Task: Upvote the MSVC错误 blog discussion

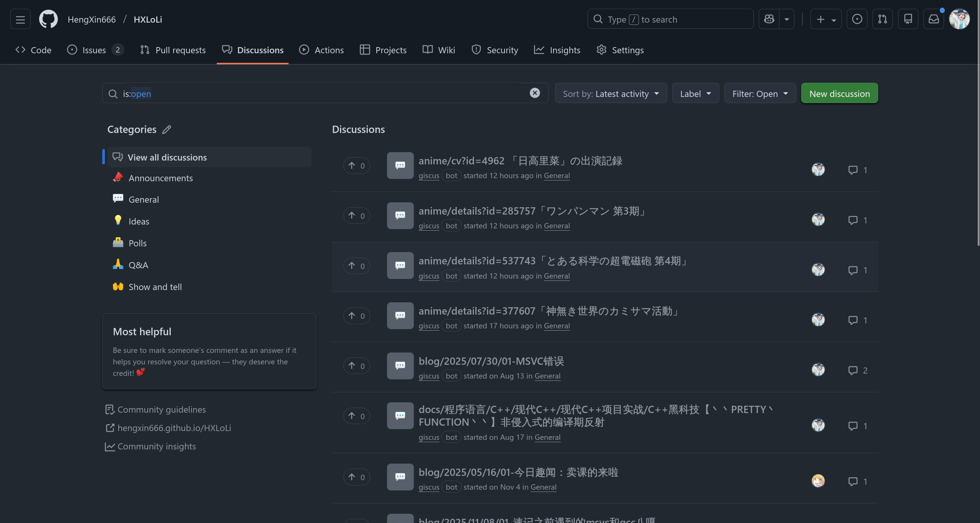Action: tap(356, 366)
